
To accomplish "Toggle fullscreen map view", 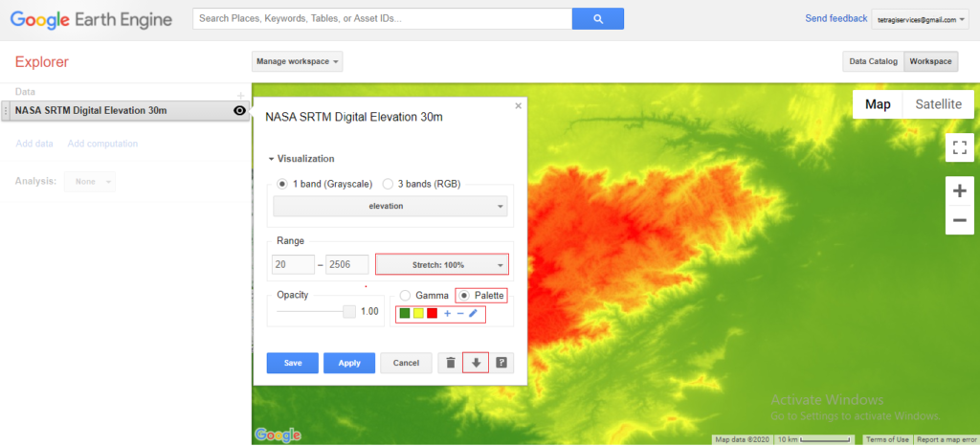I will pos(959,147).
